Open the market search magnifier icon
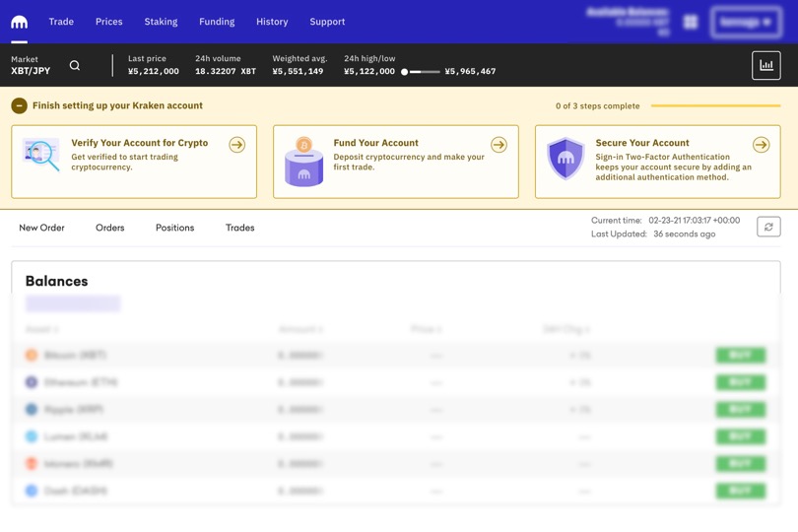The width and height of the screenshot is (798, 532). [x=75, y=66]
